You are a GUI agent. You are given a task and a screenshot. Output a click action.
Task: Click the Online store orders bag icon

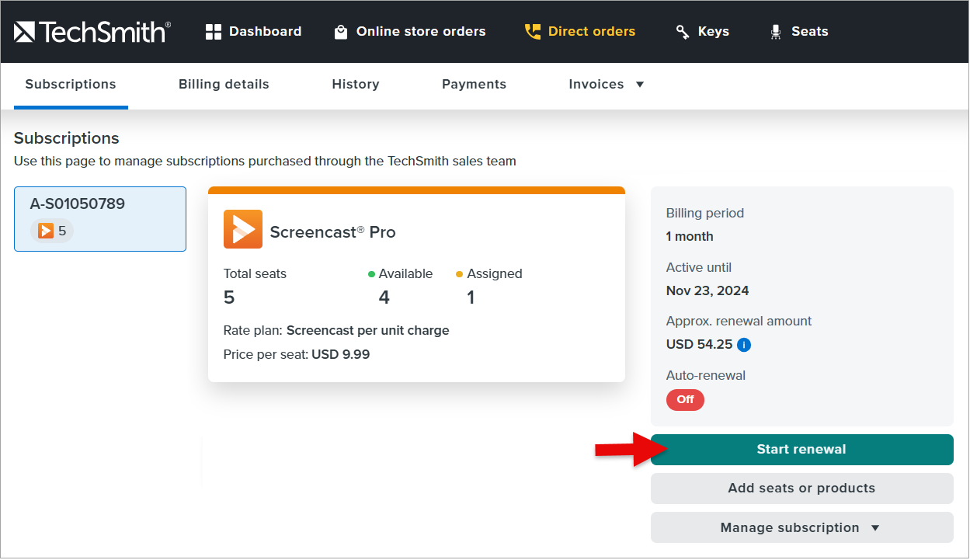[x=340, y=32]
